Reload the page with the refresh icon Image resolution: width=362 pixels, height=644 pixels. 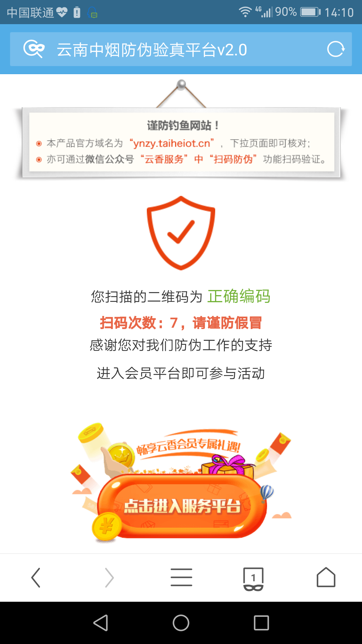pyautogui.click(x=336, y=49)
